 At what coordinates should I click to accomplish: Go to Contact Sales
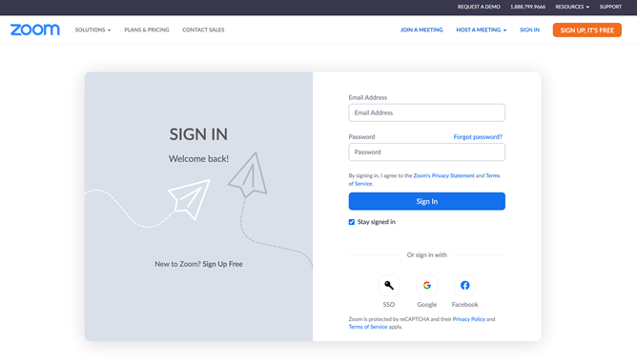[x=203, y=30]
